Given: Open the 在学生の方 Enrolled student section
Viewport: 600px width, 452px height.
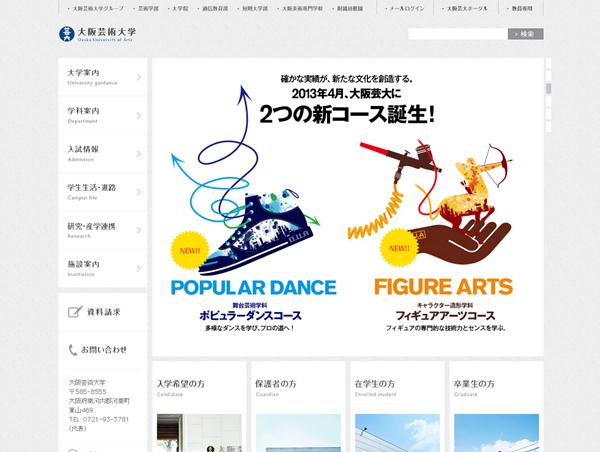Looking at the screenshot, I should [x=375, y=387].
